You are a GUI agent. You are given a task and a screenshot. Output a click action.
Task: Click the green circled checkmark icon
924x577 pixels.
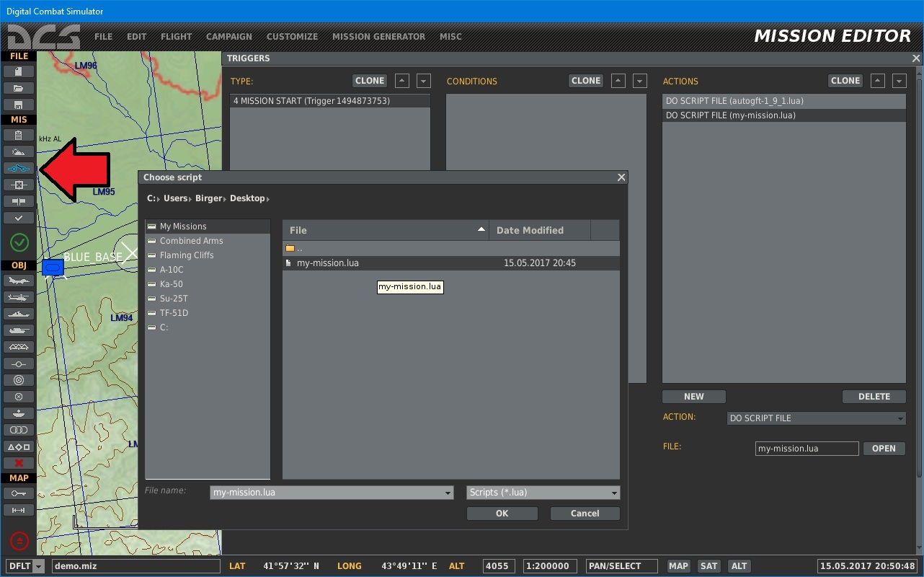pyautogui.click(x=19, y=242)
